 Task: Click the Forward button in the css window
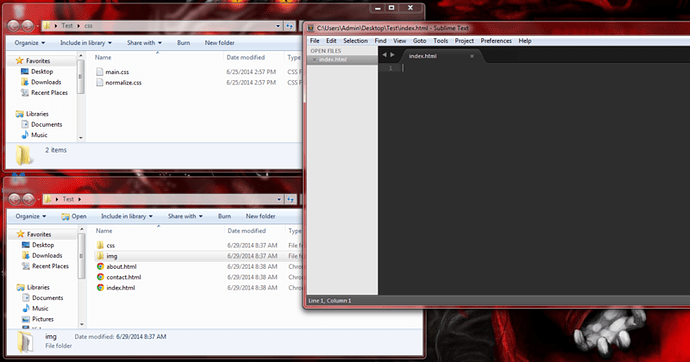tap(27, 26)
